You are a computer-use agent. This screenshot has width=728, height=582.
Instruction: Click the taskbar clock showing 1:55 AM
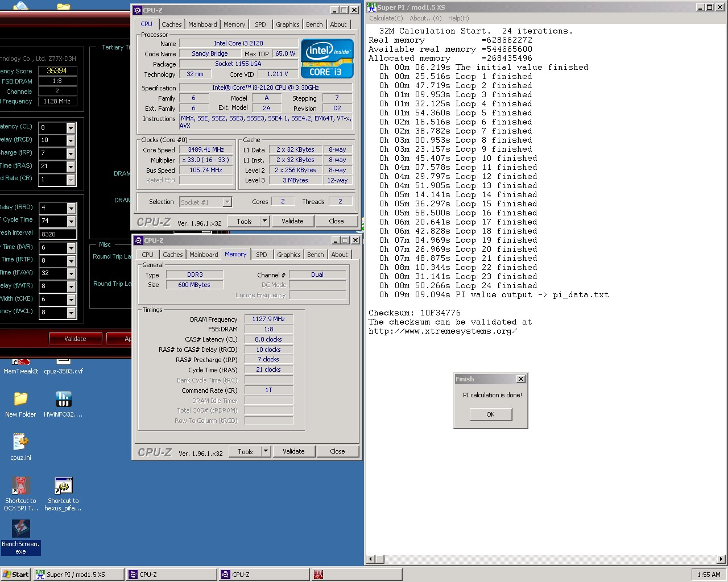709,575
